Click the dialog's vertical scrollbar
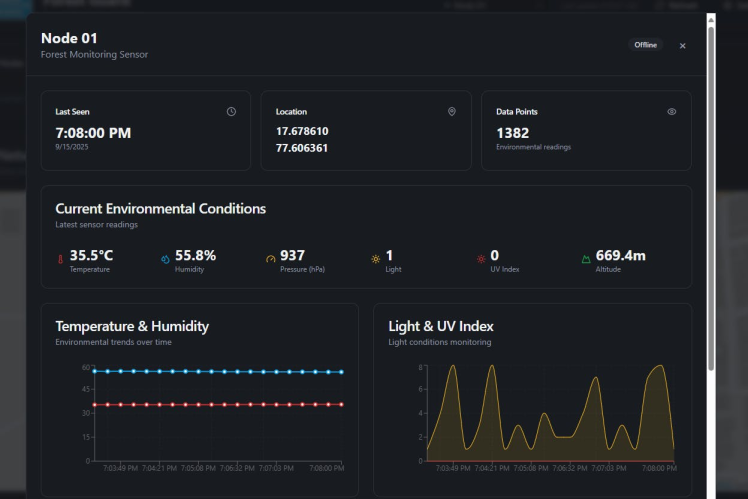The image size is (748, 499). click(711, 200)
